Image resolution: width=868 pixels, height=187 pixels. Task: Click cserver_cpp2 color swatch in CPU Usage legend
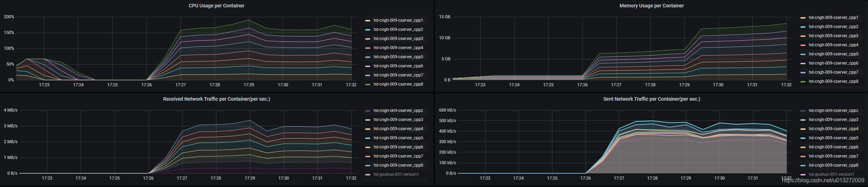pos(368,30)
